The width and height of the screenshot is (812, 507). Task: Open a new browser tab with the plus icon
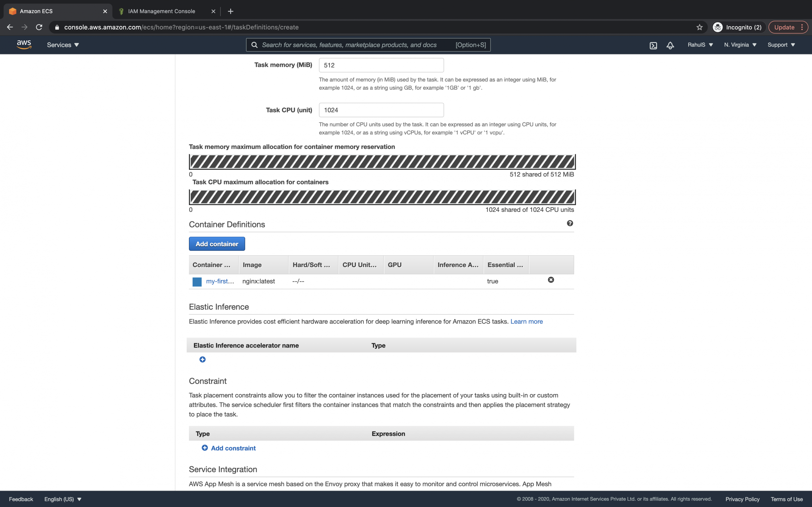230,11
